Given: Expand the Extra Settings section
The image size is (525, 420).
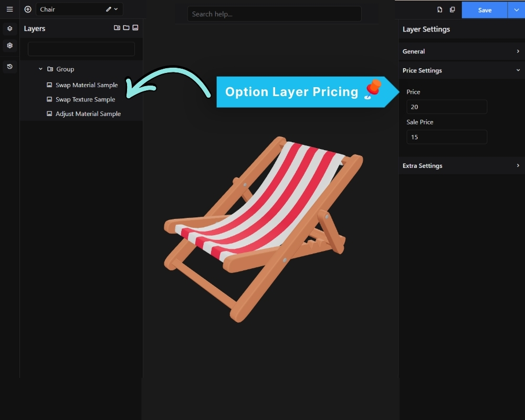Looking at the screenshot, I should pyautogui.click(x=461, y=165).
